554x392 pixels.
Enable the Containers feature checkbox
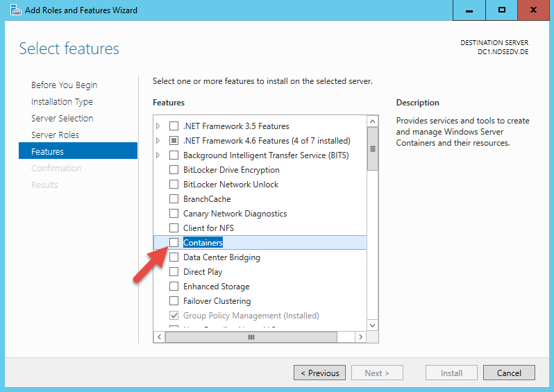point(174,243)
